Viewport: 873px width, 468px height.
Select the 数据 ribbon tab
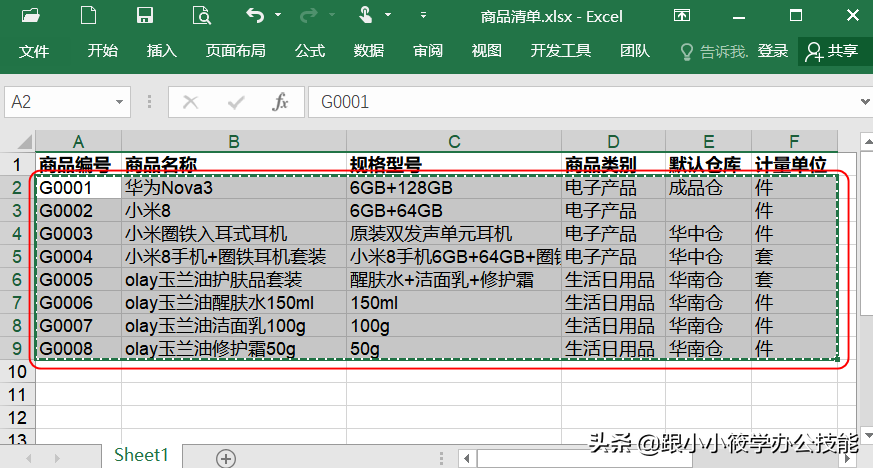click(x=369, y=51)
